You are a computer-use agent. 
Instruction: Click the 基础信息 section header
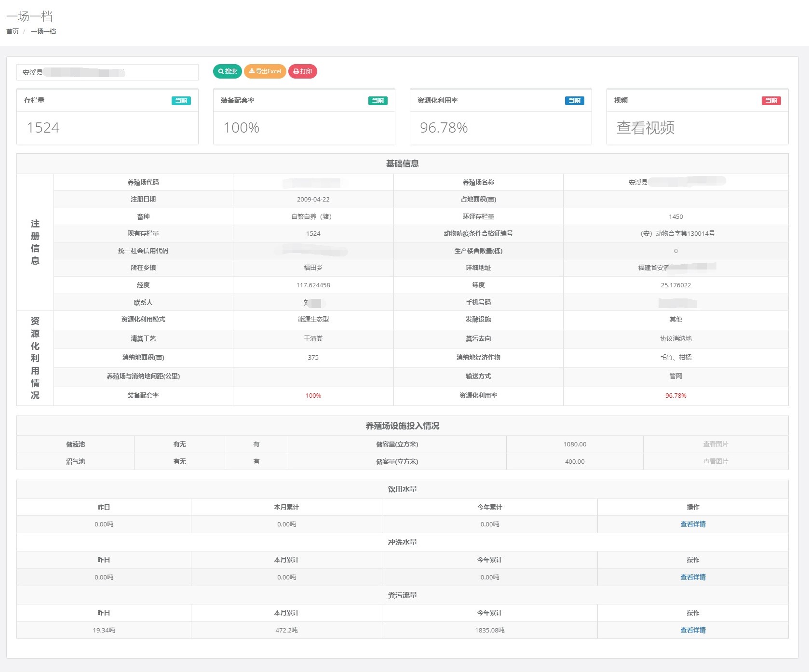(402, 164)
